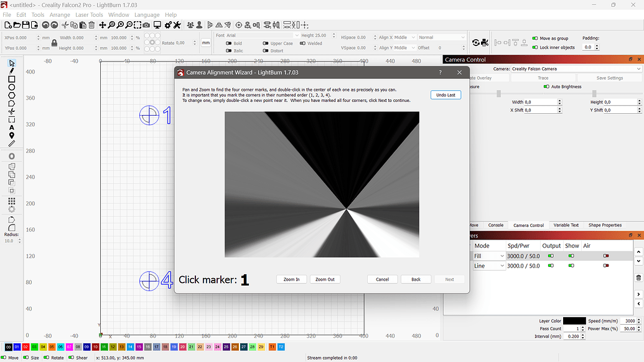Click Zoom Out button in wizard
Screen dimensions: 644x362
(x=325, y=279)
